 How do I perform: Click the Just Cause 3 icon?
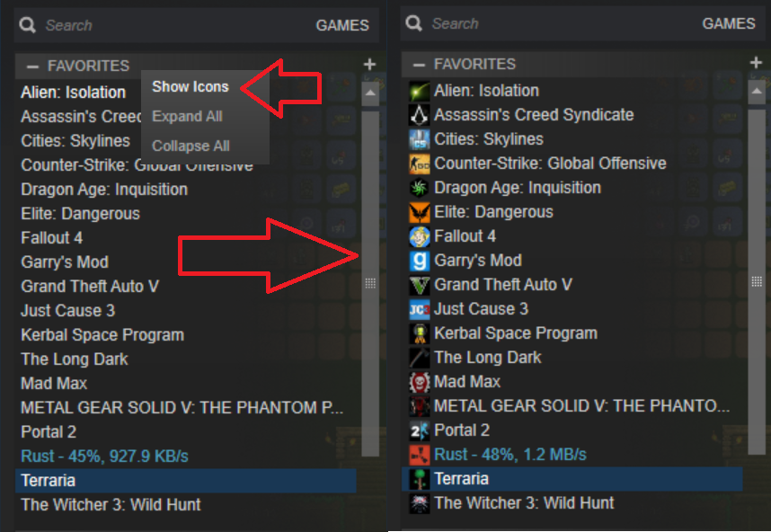pos(420,309)
